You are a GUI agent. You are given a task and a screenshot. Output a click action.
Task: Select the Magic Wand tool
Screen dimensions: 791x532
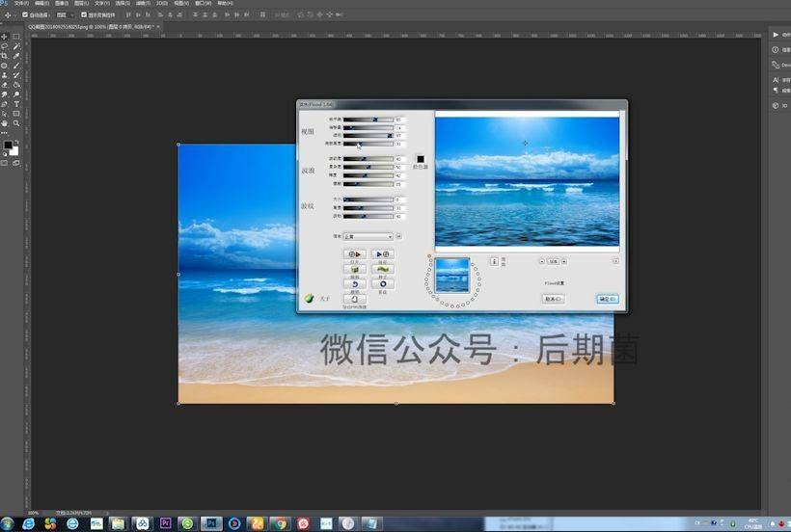[x=16, y=46]
